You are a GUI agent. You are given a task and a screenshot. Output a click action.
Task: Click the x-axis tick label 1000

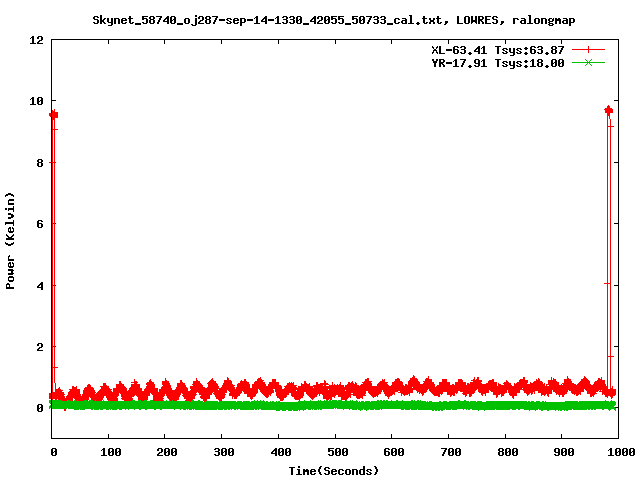[620, 452]
